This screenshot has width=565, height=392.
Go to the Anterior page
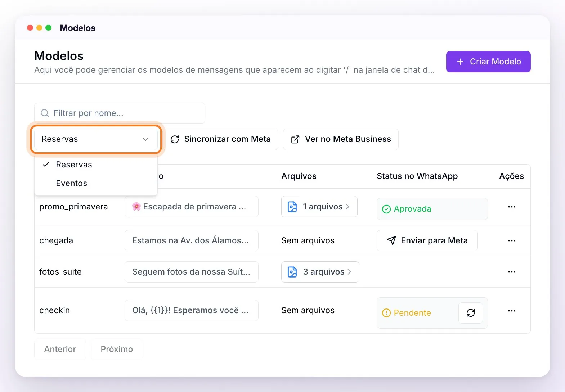tap(60, 349)
